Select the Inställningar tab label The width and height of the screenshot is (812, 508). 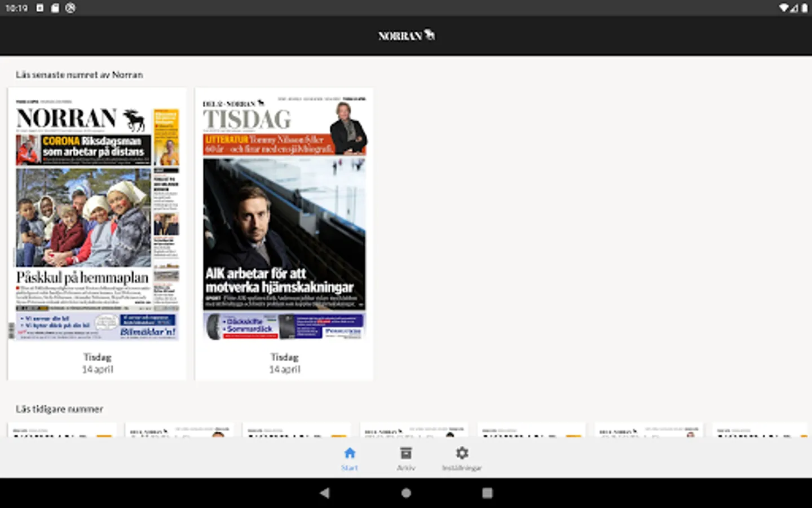pyautogui.click(x=462, y=468)
